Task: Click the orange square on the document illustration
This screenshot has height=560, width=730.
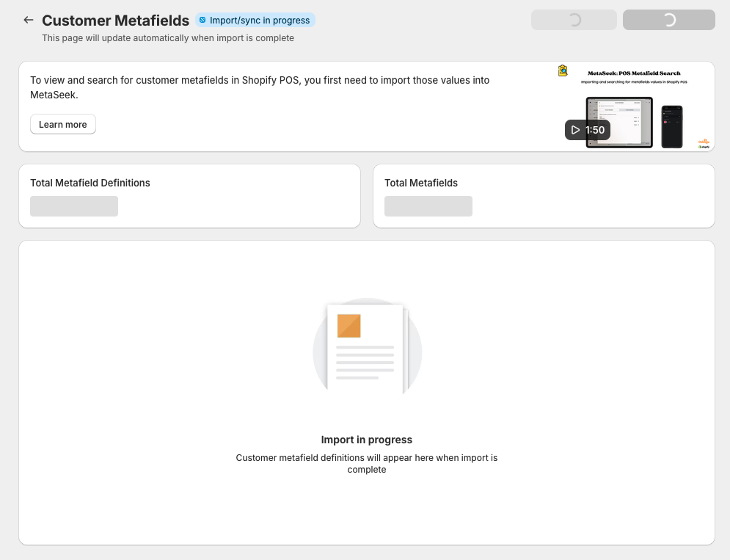Action: tap(348, 326)
